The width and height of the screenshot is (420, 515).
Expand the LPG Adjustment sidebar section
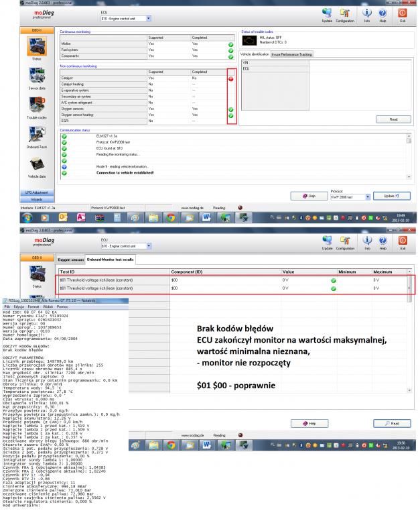click(x=37, y=192)
